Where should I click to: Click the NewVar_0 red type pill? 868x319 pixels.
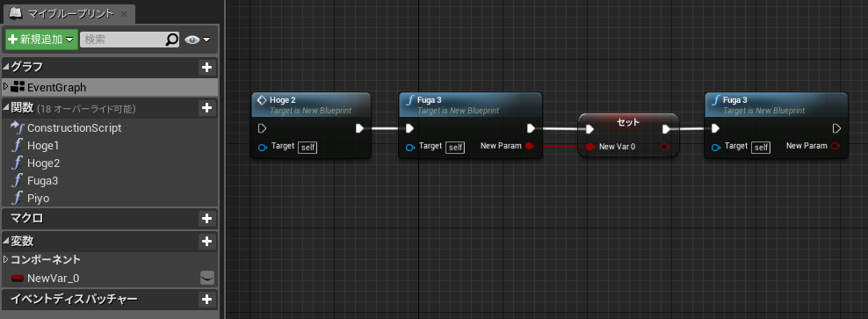[x=18, y=278]
